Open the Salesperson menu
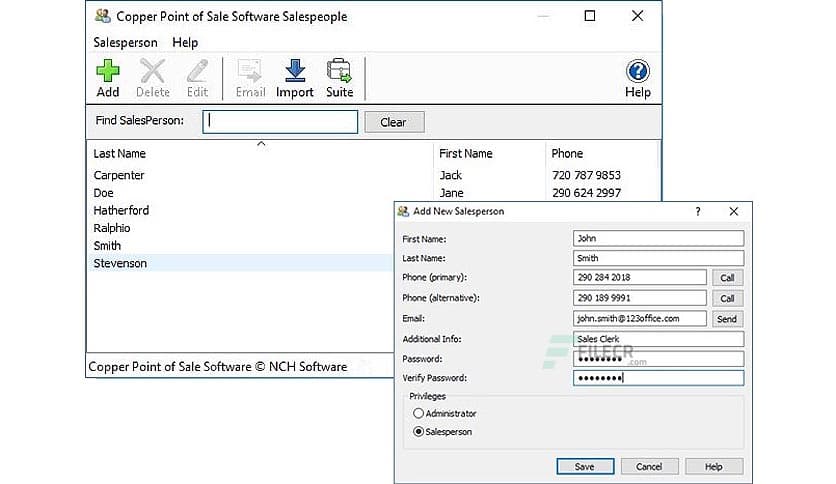 tap(125, 43)
